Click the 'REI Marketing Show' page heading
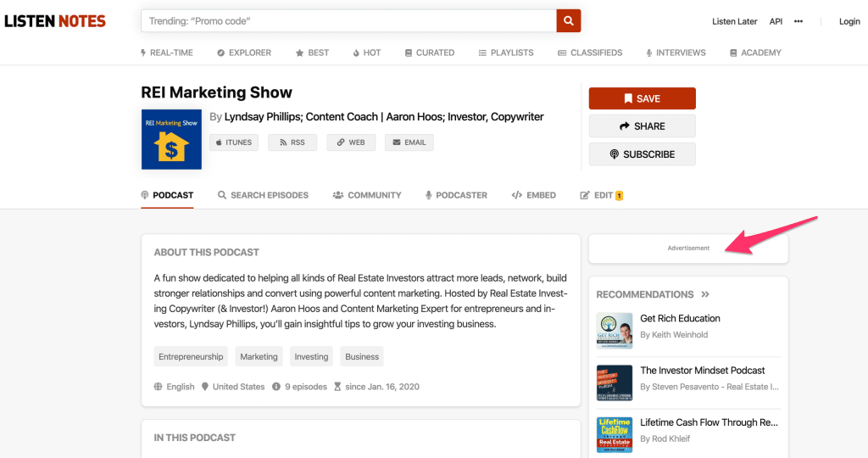Screen dimensions: 868x458 tap(216, 92)
